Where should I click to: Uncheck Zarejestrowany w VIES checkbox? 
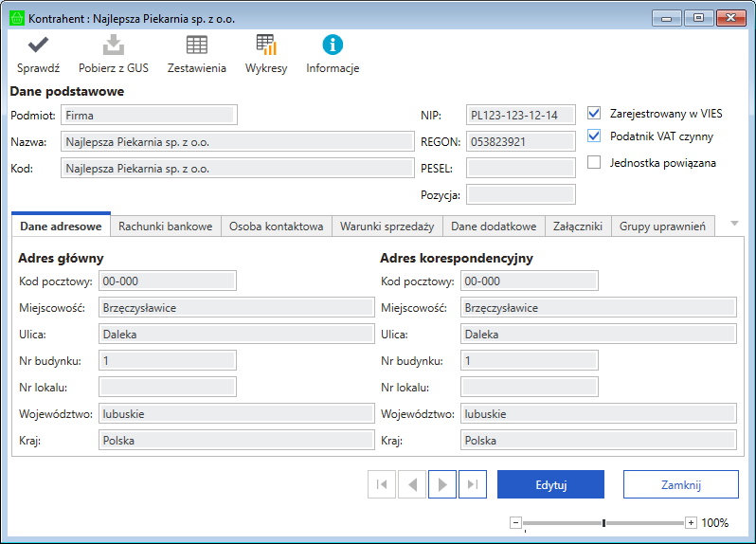[594, 113]
